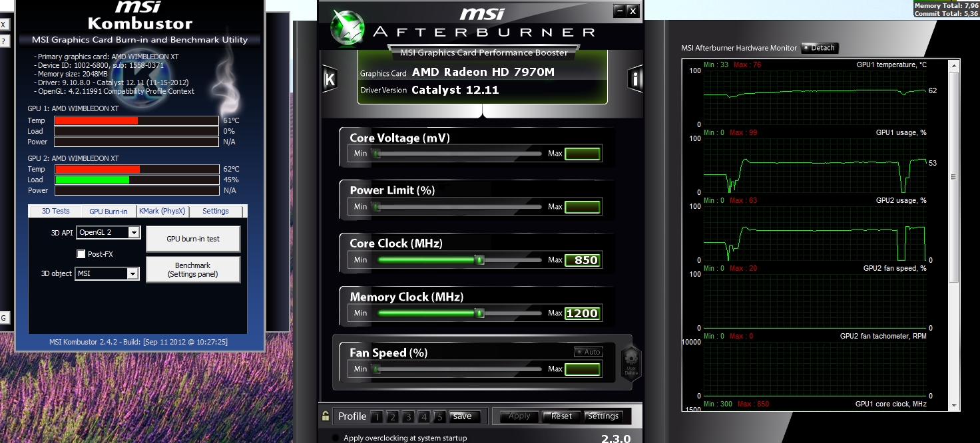Enable Apply overclocking at system startup
This screenshot has width=980, height=443.
tap(335, 438)
